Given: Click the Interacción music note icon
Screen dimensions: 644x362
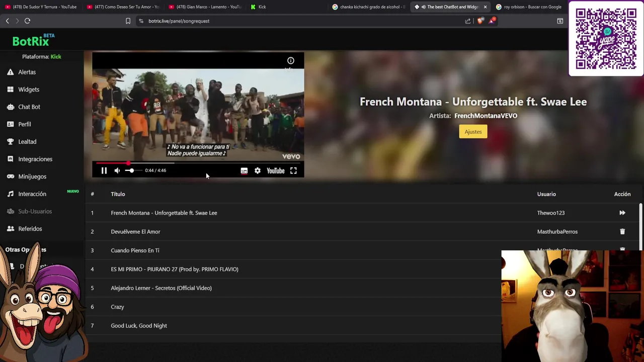Looking at the screenshot, I should click(x=10, y=194).
